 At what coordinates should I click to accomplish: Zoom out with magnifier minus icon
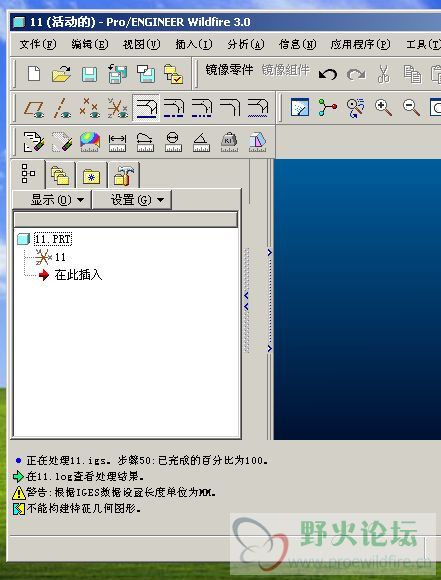[411, 108]
